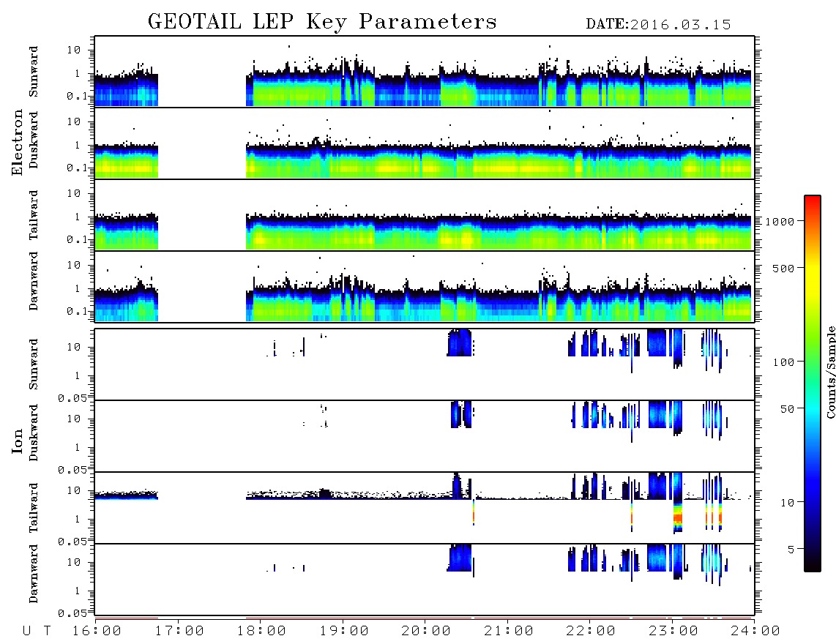Viewport: 836px width, 644px height.
Task: Click the Ion Duskward spectrogram panel
Action: tap(425, 436)
